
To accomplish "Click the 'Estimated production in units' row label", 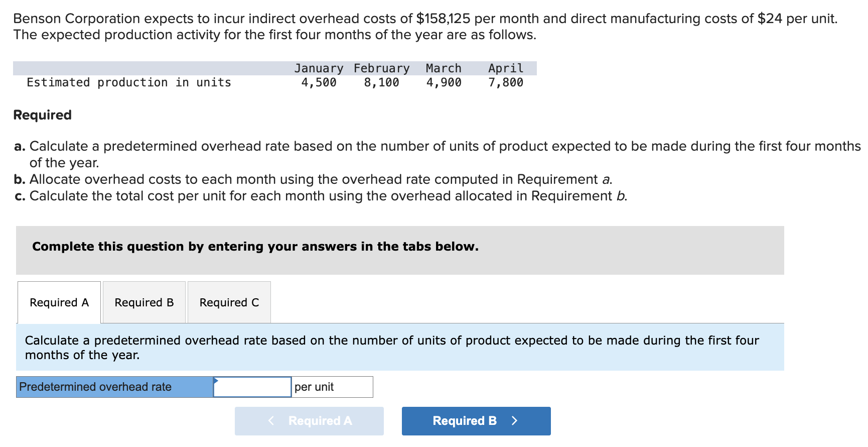I will tap(129, 82).
